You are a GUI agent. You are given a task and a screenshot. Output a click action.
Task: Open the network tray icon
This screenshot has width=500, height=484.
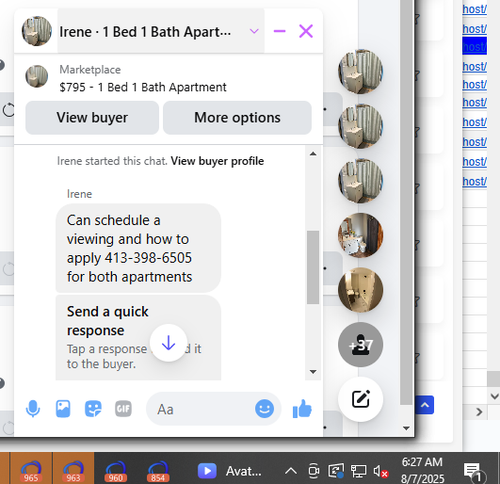click(358, 471)
